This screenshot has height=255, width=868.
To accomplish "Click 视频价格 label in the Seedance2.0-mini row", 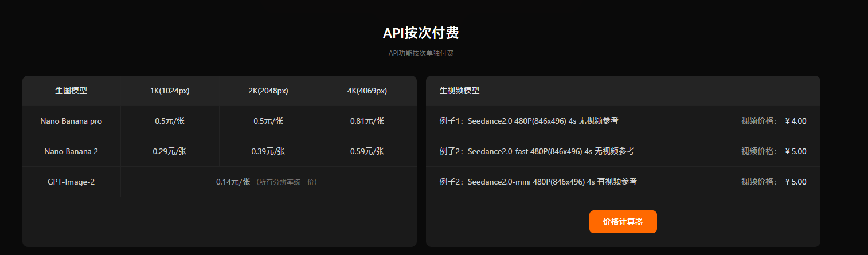I will [x=760, y=182].
